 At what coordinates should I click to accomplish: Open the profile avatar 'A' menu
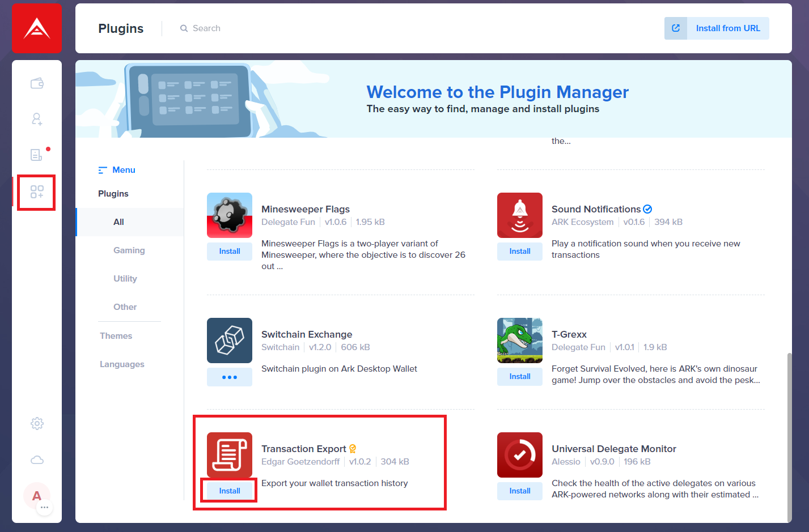click(x=37, y=496)
